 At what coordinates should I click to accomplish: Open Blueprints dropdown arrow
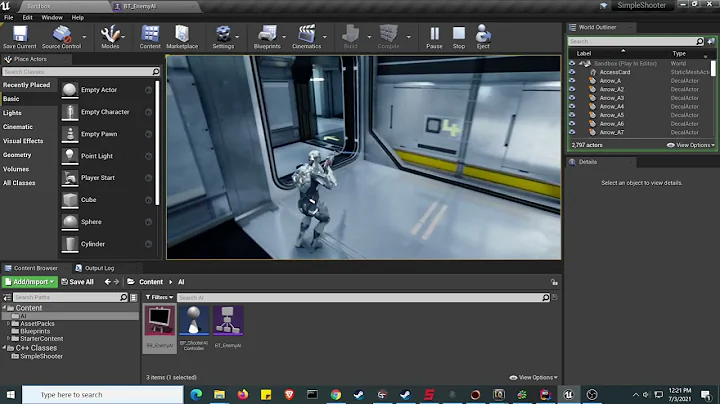tap(284, 37)
